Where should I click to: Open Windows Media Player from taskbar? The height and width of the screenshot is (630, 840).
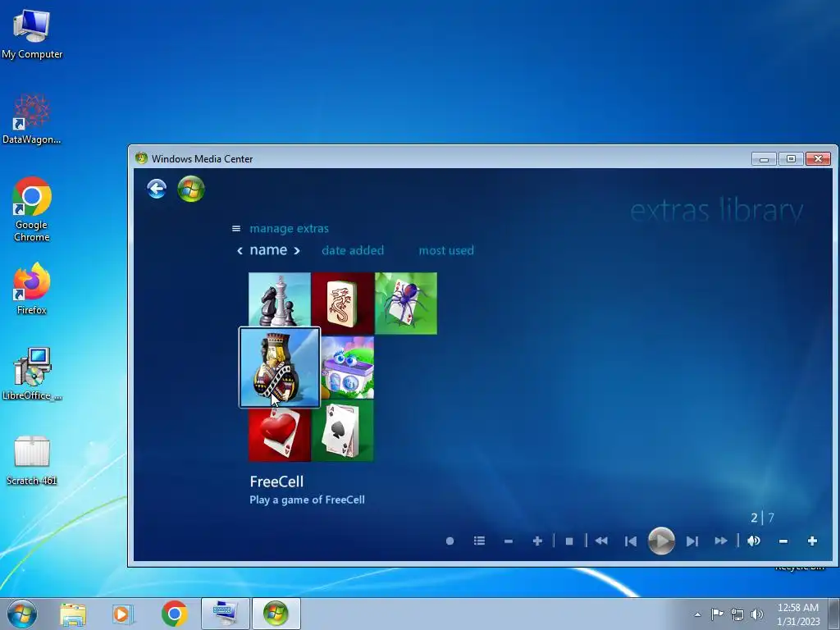click(x=123, y=614)
